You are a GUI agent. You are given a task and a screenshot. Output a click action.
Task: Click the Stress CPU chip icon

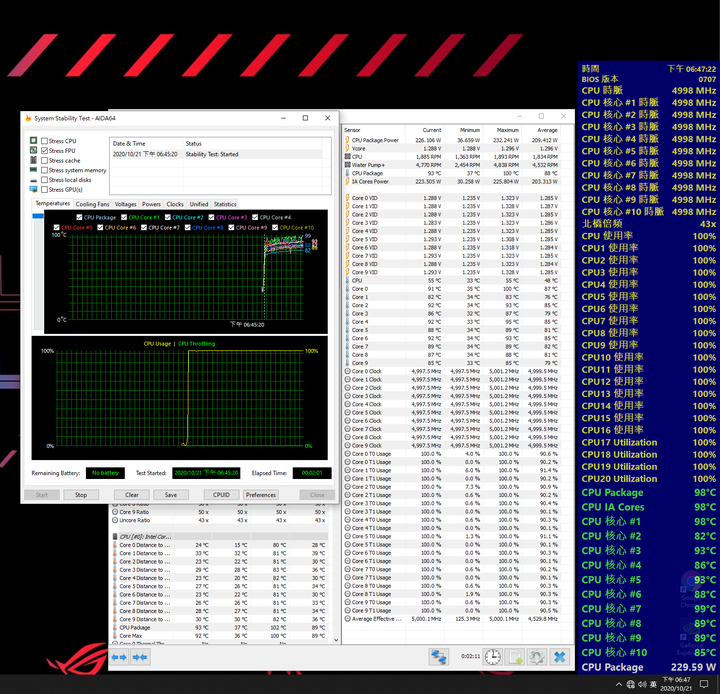[x=34, y=141]
